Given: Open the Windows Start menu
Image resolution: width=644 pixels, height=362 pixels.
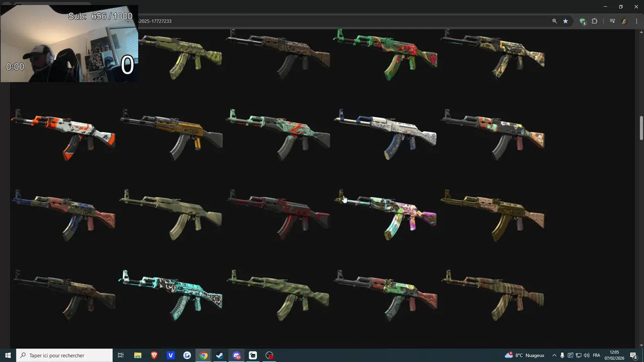Looking at the screenshot, I should (x=8, y=355).
